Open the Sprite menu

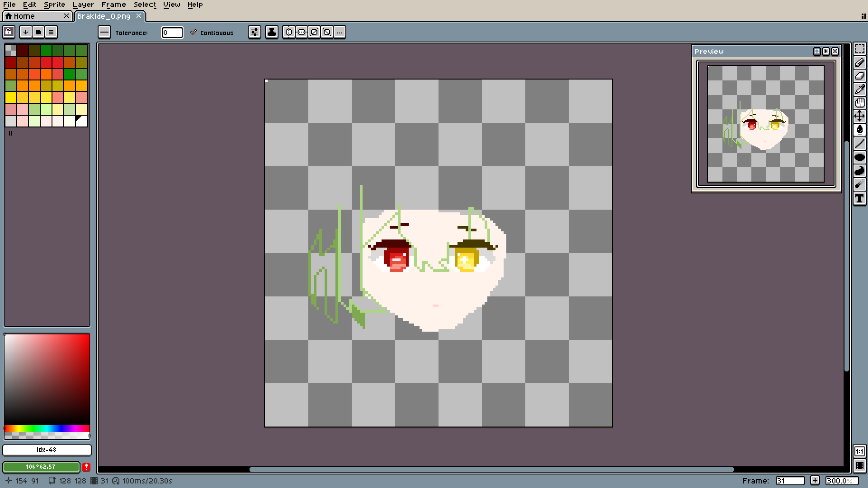(x=54, y=5)
